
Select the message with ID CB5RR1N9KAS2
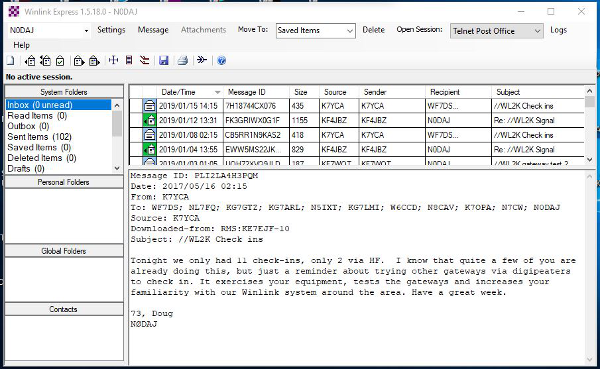click(253, 135)
